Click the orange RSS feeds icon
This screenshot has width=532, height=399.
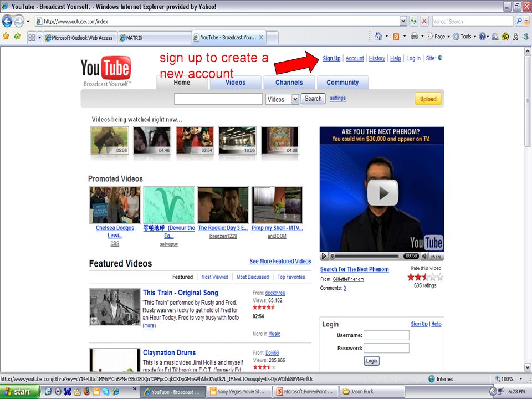[x=396, y=37]
